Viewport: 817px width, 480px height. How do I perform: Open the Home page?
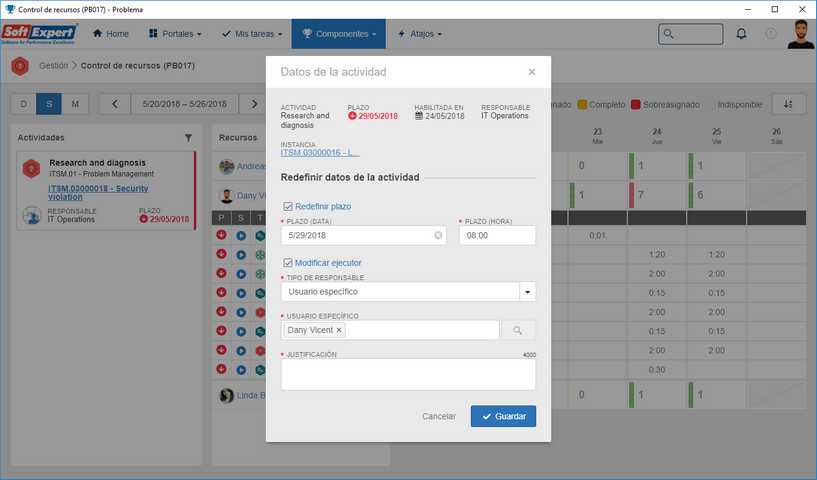110,34
